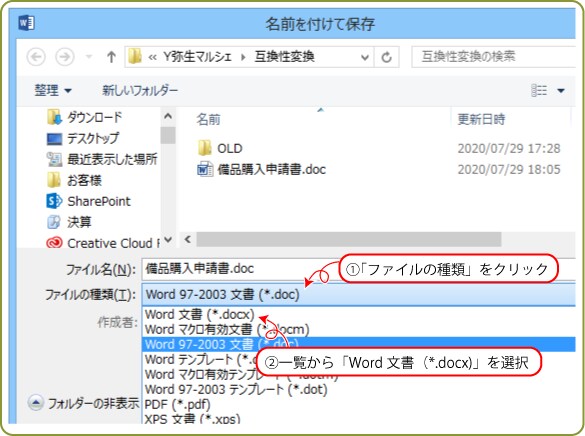
Task: Choose highlighted Word 97-2003 文書 (*.doc) list entry
Action: [x=358, y=344]
